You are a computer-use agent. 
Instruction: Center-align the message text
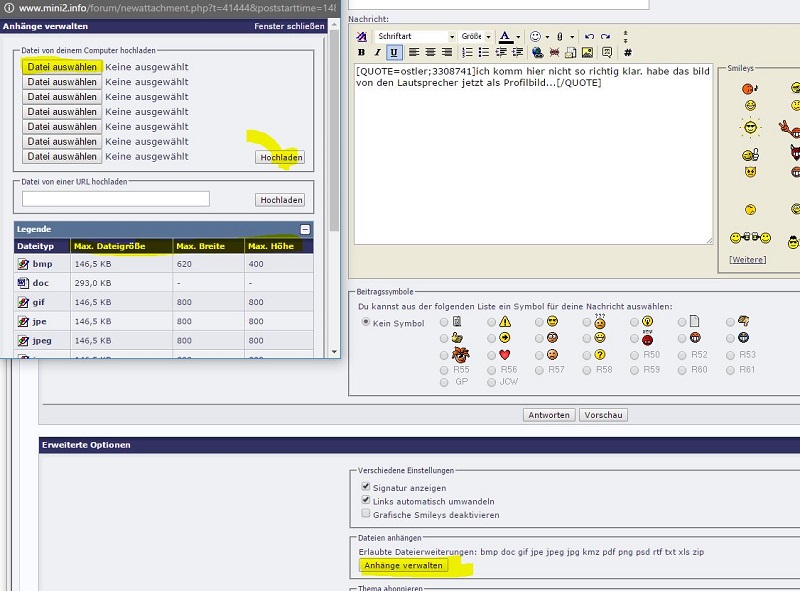(x=431, y=52)
